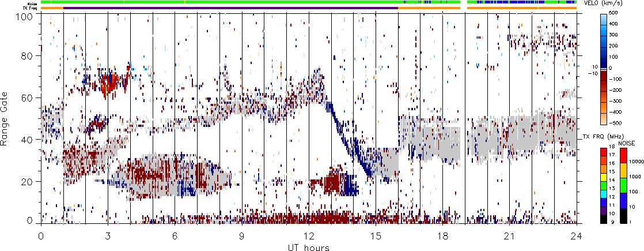Screen dimensions: 644x251
Task: Pick the blue swatch in NOISE legend
Action: pos(623,200)
